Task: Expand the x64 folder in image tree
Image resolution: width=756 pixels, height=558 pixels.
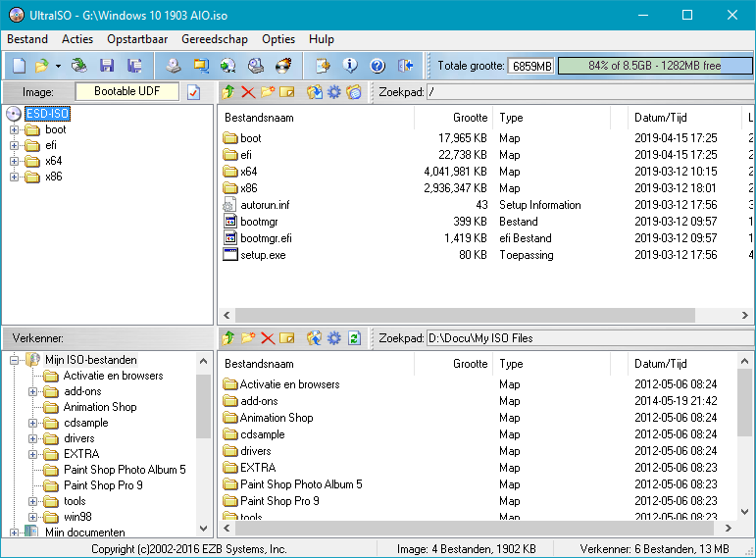Action: click(14, 161)
